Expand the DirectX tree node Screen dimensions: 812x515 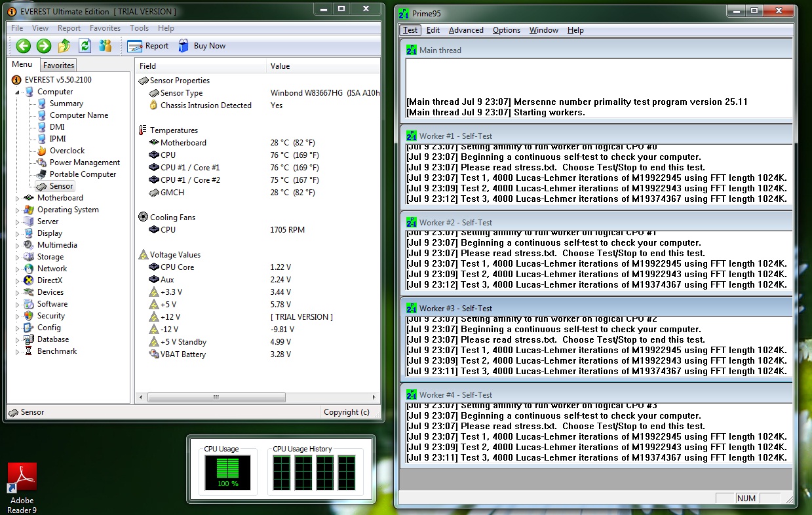pos(18,281)
